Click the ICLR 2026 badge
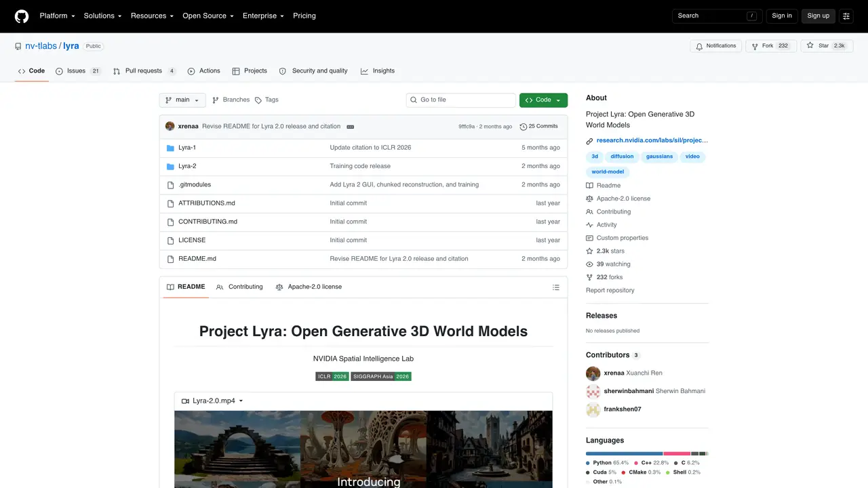This screenshot has width=868, height=488. click(x=332, y=376)
